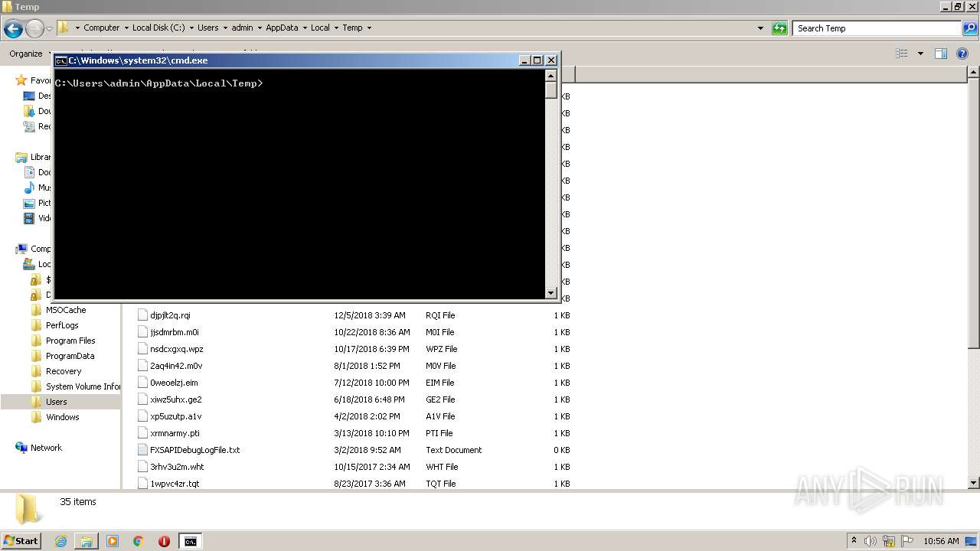Select Computer in the address breadcrumb

[x=101, y=28]
